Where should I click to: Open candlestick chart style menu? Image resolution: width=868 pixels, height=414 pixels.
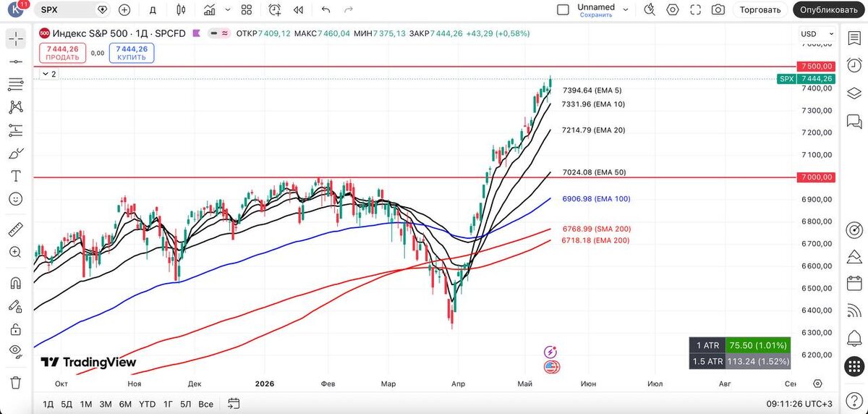coord(181,9)
